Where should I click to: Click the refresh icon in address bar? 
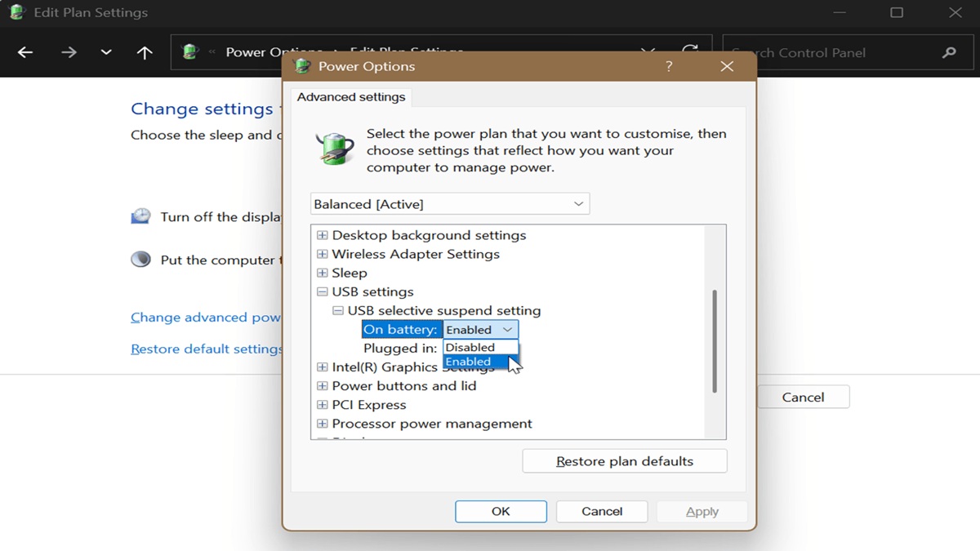[x=691, y=52]
